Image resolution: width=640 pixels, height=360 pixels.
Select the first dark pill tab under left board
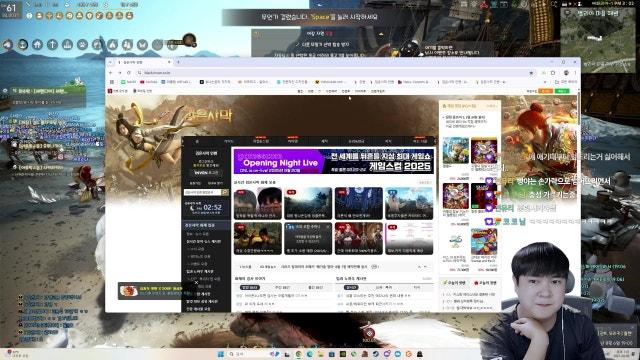[249, 287]
